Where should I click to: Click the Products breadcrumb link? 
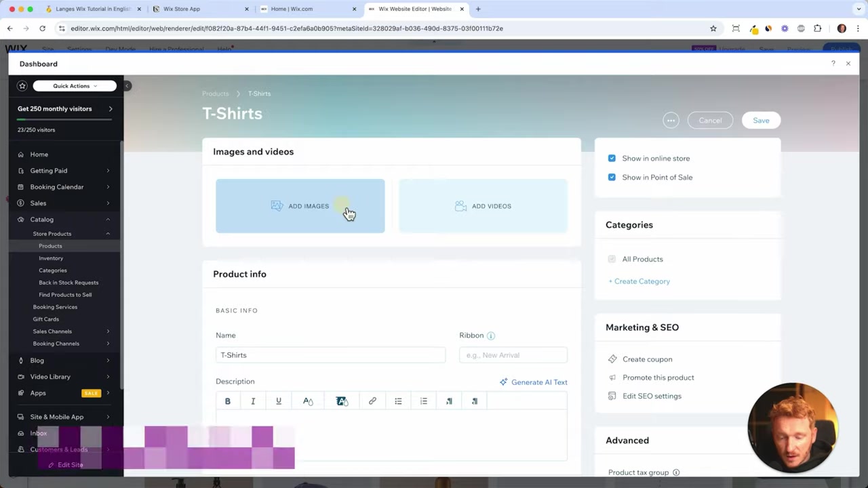[216, 94]
